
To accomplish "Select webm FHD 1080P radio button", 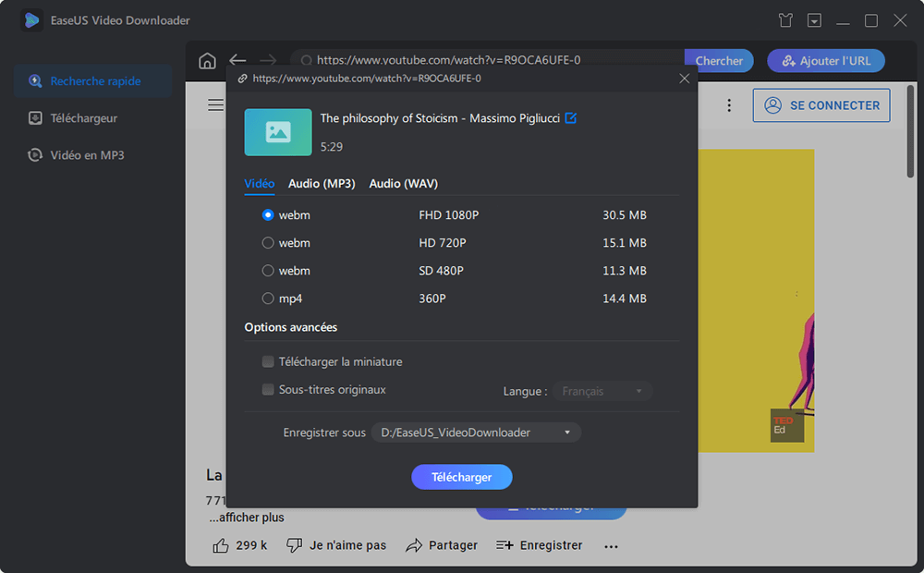I will point(268,215).
